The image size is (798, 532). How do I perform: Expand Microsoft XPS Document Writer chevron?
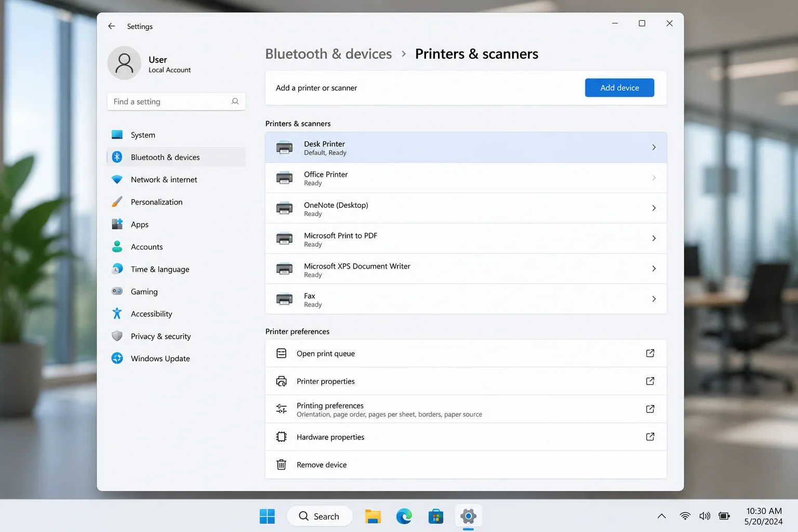pos(654,269)
